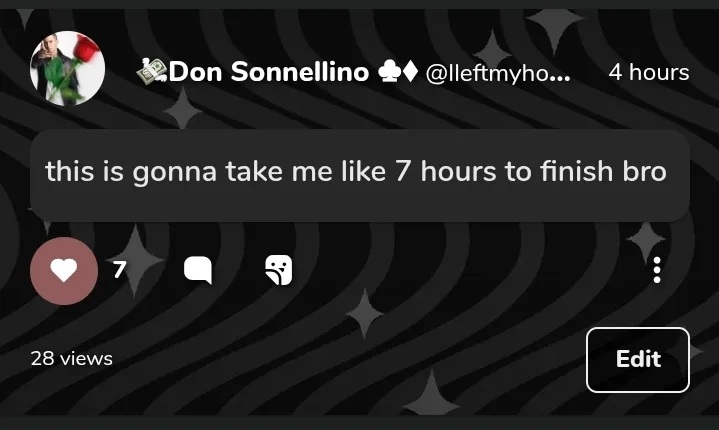Click the Edit button
This screenshot has width=719, height=430.
(x=638, y=360)
